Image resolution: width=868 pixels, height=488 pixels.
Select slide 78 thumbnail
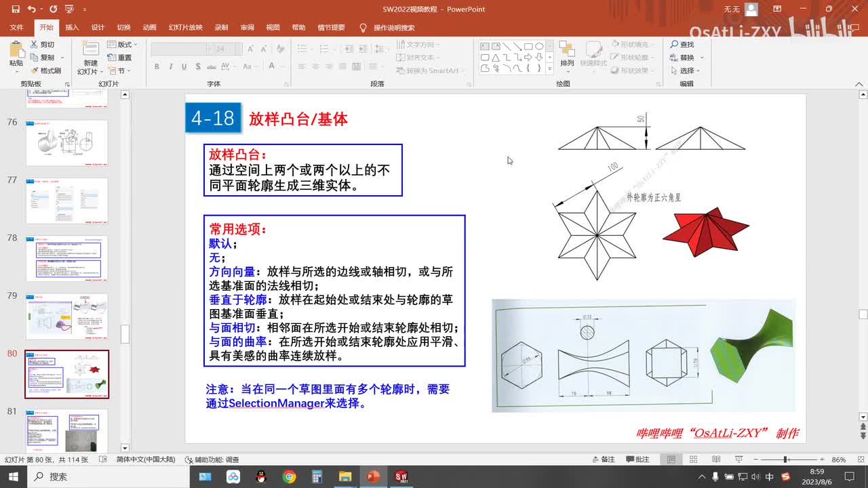click(66, 258)
